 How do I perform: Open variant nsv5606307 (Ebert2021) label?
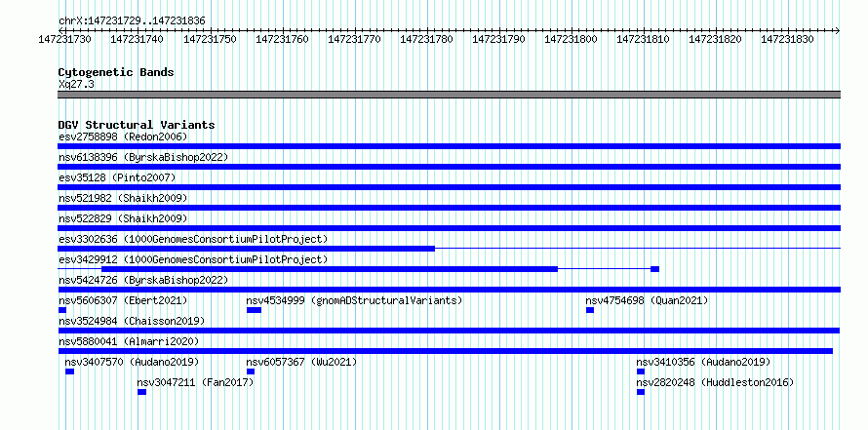tap(123, 300)
